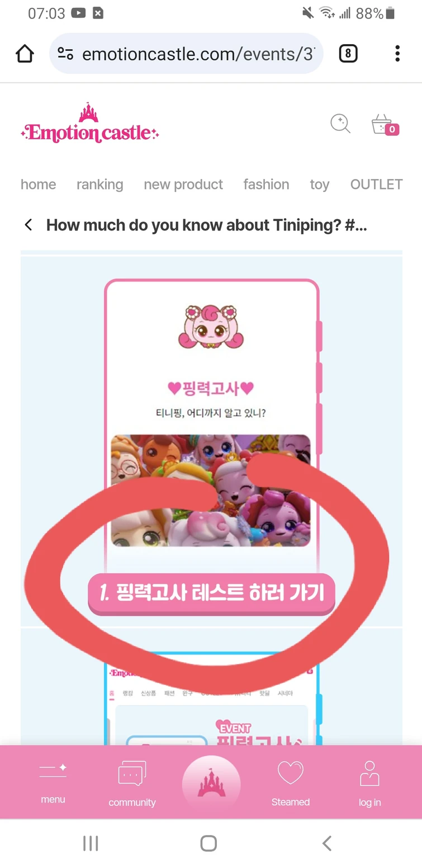The width and height of the screenshot is (422, 868).
Task: Open the site settings icon in address bar
Action: (65, 54)
